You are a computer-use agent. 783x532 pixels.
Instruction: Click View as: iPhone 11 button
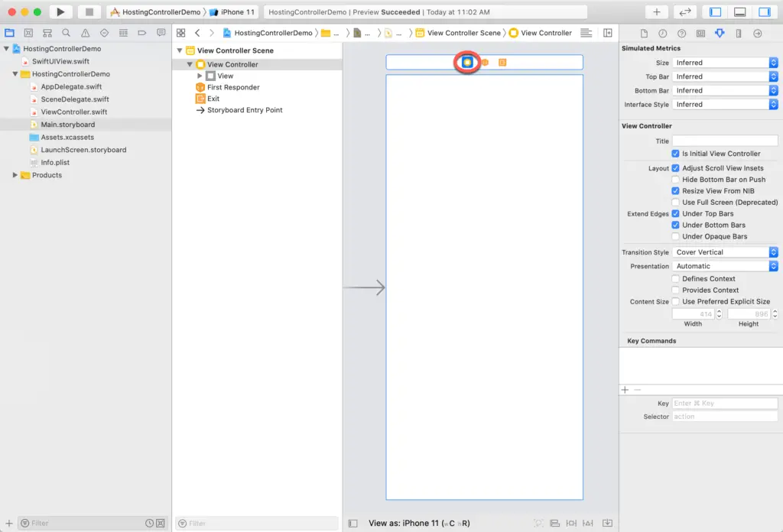pos(419,523)
